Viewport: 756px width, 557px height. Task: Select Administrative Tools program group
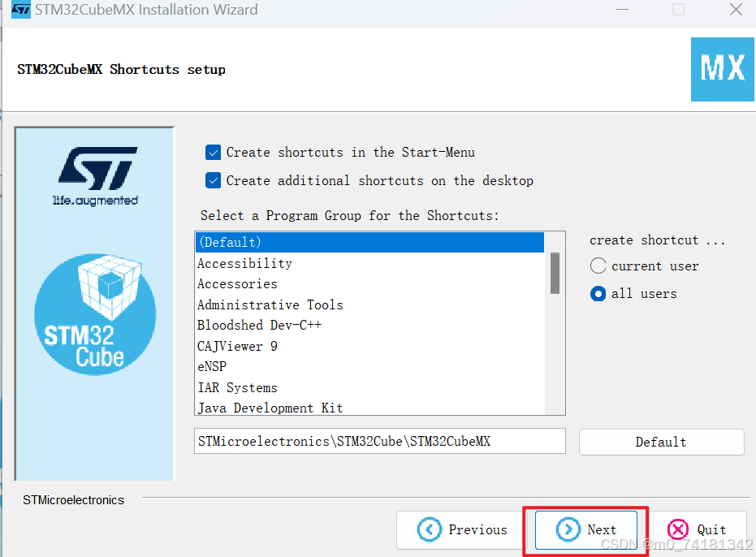(x=369, y=304)
